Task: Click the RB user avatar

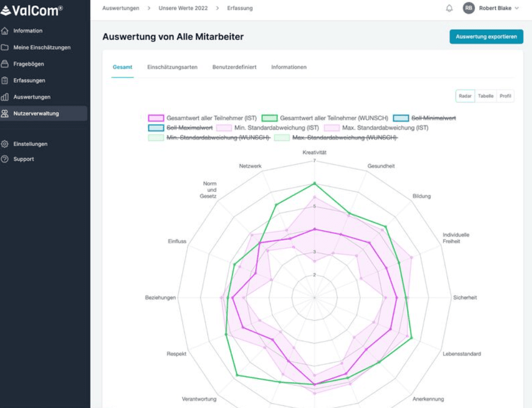Action: click(469, 8)
